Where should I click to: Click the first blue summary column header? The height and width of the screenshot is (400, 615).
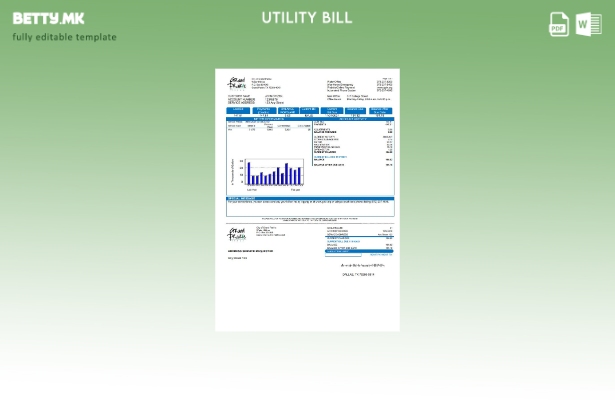tap(239, 110)
